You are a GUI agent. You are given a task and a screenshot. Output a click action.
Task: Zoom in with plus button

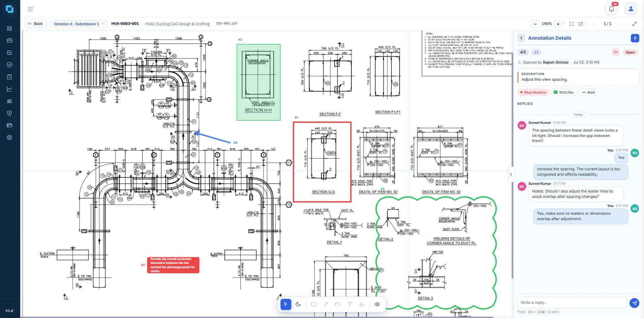tap(558, 24)
